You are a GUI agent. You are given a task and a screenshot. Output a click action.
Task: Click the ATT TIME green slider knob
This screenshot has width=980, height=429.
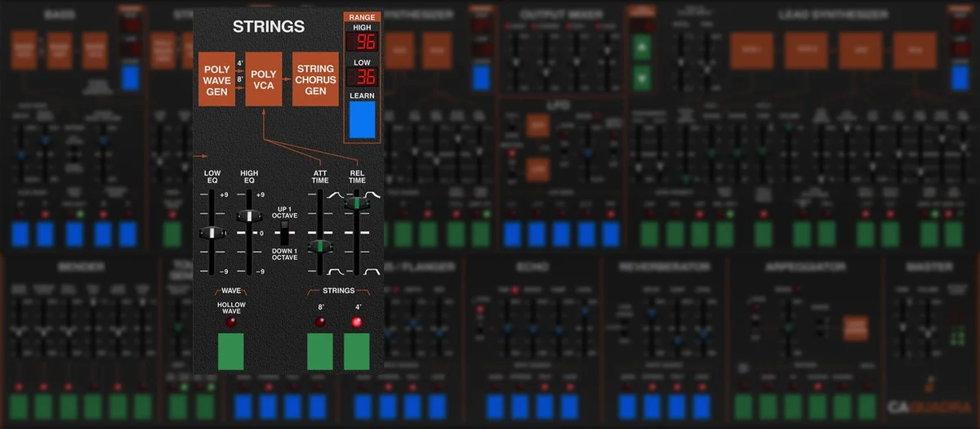(319, 246)
